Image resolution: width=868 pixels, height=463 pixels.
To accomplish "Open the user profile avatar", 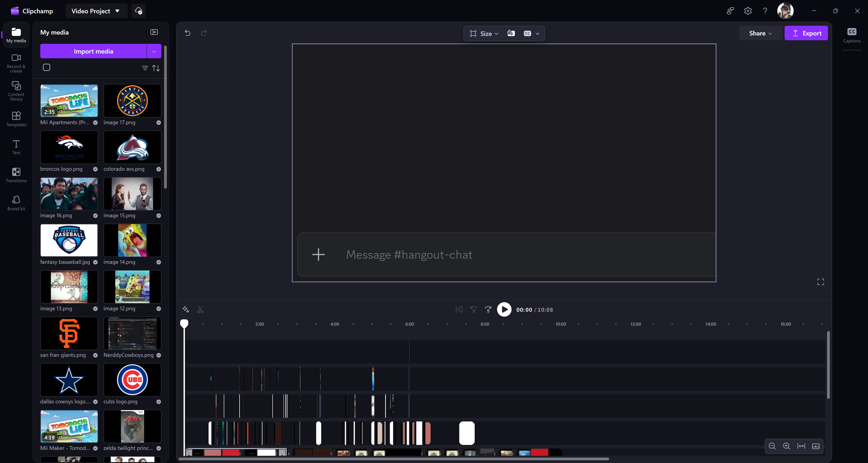I will 785,11.
